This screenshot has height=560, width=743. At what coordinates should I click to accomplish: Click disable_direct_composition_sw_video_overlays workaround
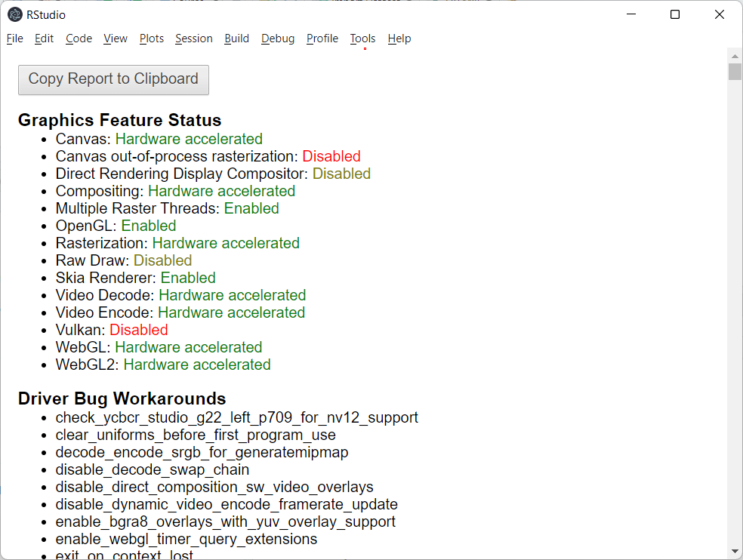click(214, 487)
